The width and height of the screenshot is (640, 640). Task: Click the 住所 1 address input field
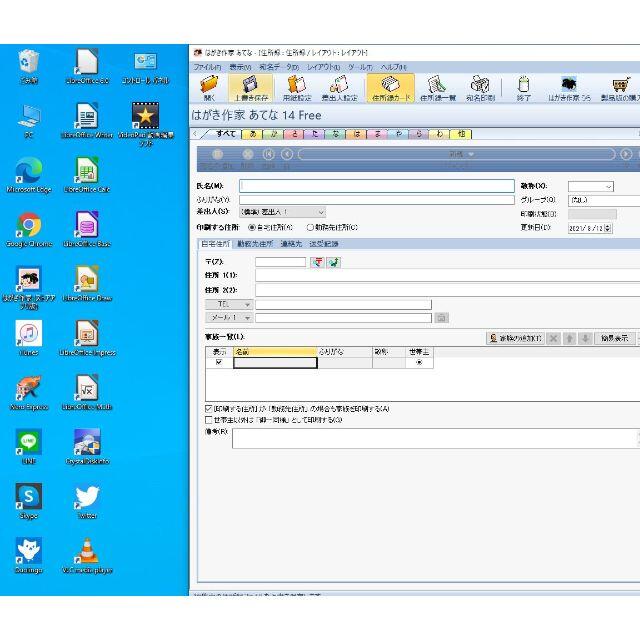[x=447, y=276]
